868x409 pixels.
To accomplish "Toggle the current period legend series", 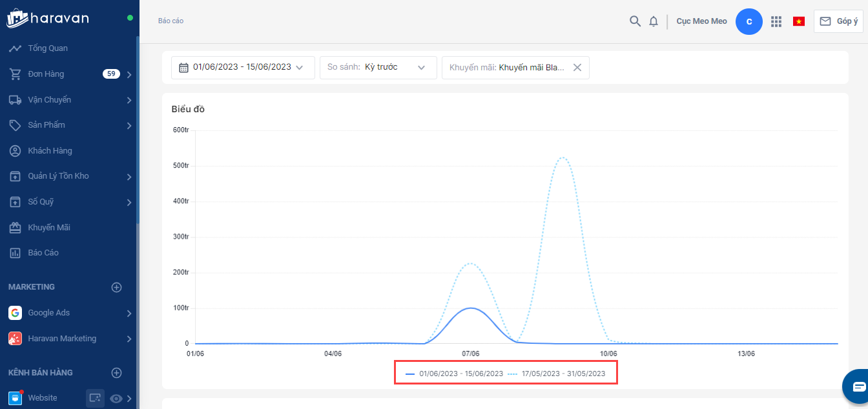I will [x=454, y=374].
